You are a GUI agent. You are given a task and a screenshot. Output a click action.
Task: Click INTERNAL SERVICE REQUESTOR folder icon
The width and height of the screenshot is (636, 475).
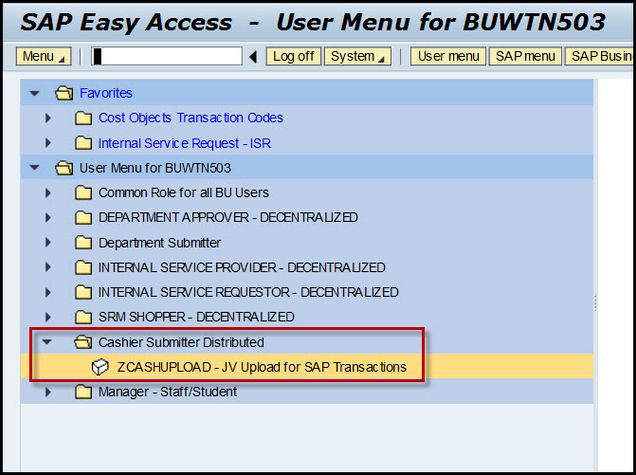(84, 292)
